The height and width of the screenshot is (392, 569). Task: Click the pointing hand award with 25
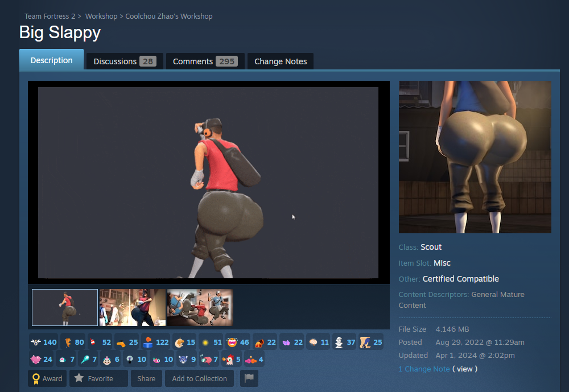coord(127,342)
